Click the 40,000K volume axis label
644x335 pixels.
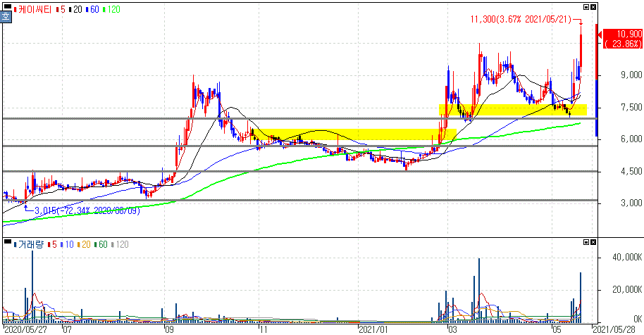pyautogui.click(x=627, y=258)
